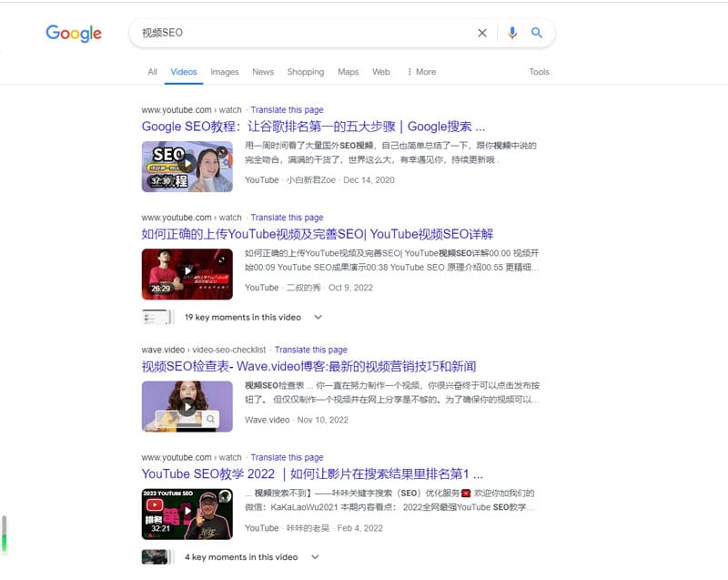Click the 19 key moments preview thumbnail
This screenshot has width=728, height=580.
157,317
